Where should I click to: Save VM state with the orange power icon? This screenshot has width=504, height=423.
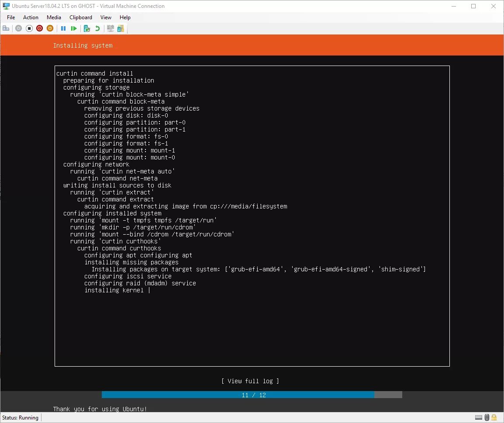(50, 28)
